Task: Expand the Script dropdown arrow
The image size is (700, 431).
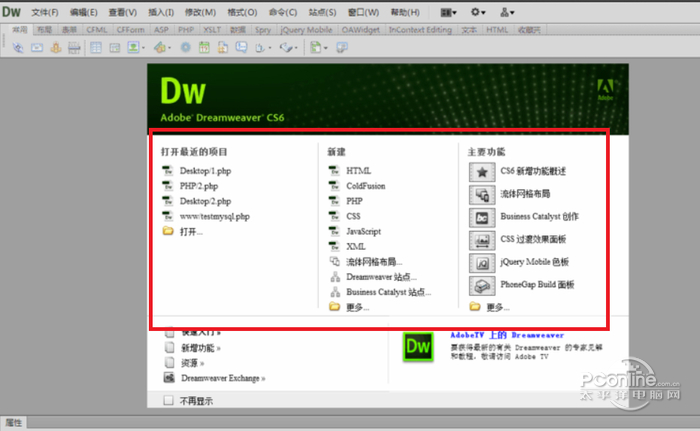Action: point(296,48)
